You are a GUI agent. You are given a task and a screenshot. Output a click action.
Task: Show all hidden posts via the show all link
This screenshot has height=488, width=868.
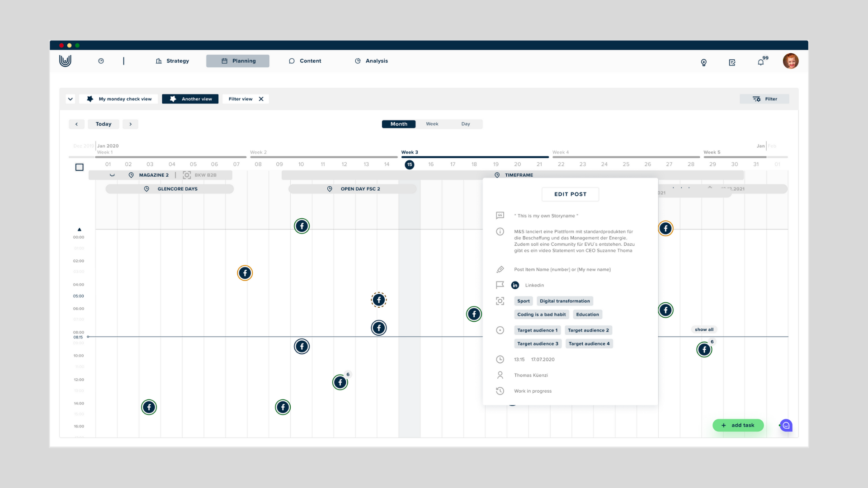(x=704, y=329)
